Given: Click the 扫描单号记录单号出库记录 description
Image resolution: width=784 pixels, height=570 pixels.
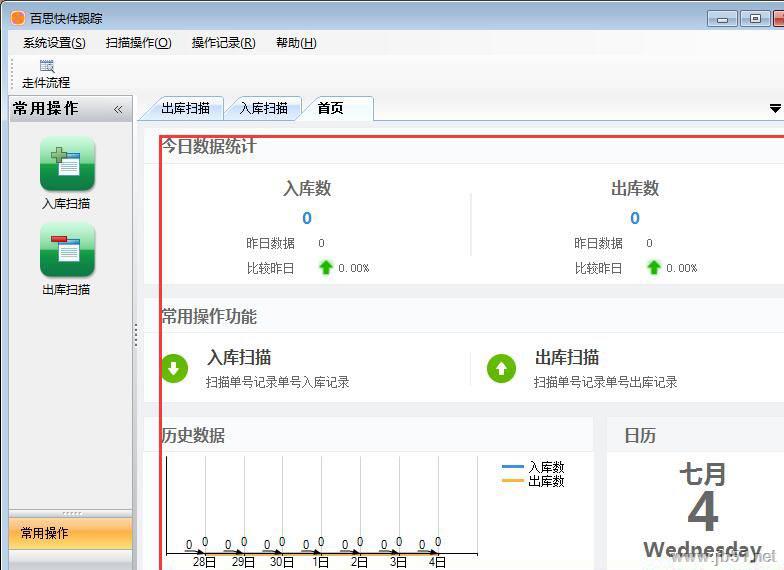Looking at the screenshot, I should pos(606,382).
